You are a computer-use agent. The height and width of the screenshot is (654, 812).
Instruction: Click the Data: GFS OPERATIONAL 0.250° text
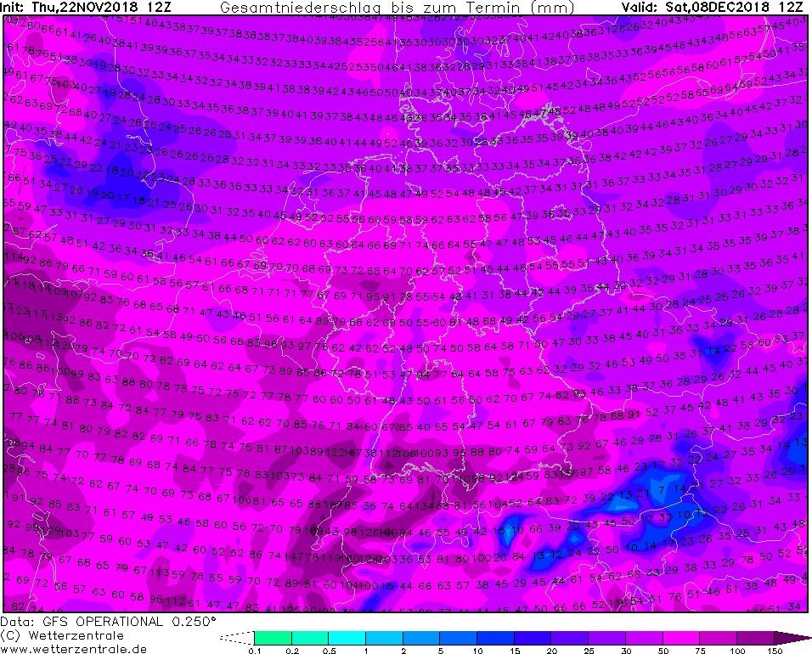pyautogui.click(x=109, y=622)
